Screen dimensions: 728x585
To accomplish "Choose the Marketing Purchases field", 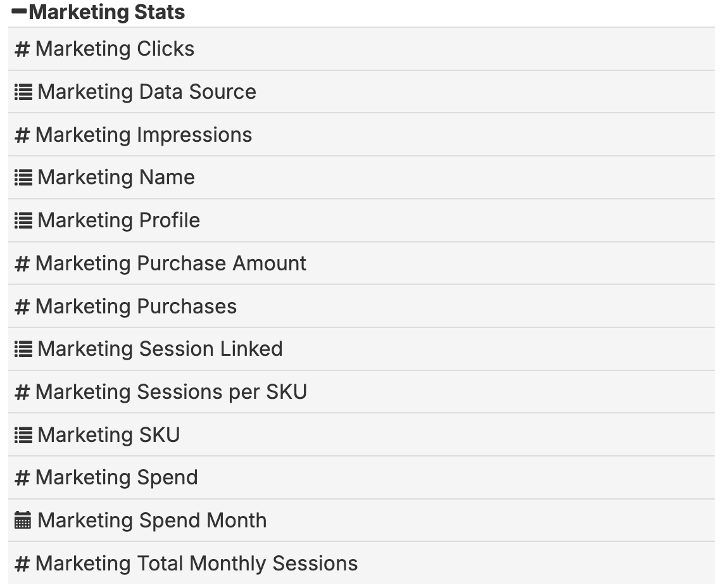I will point(136,307).
